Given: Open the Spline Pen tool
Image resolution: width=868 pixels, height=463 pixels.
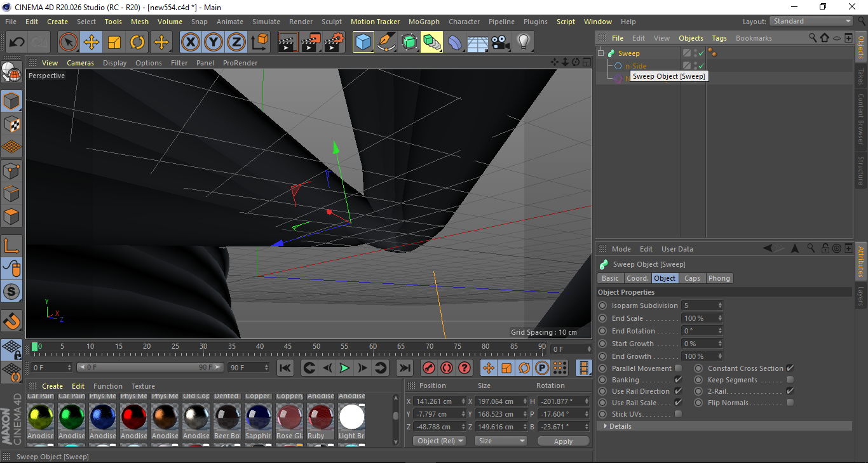Looking at the screenshot, I should (x=386, y=43).
